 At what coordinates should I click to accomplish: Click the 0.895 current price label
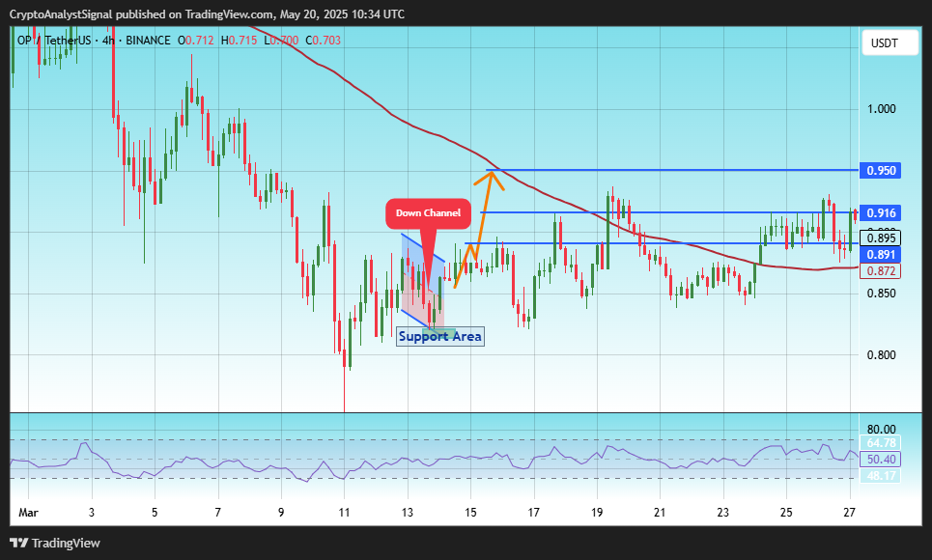click(880, 238)
